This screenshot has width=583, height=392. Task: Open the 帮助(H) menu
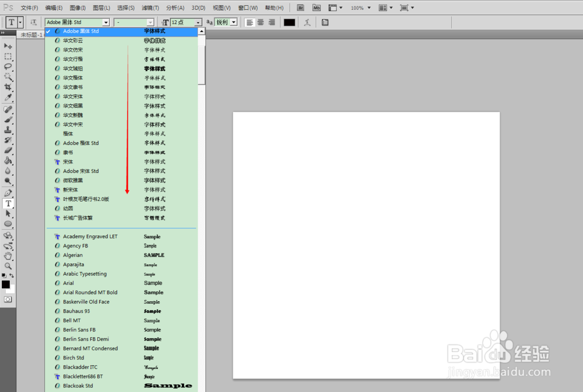pyautogui.click(x=274, y=8)
